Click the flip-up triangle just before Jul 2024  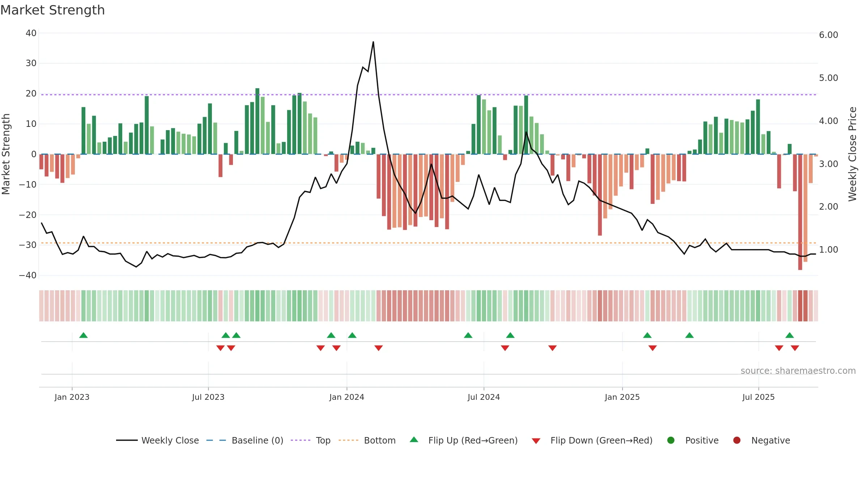(x=468, y=335)
